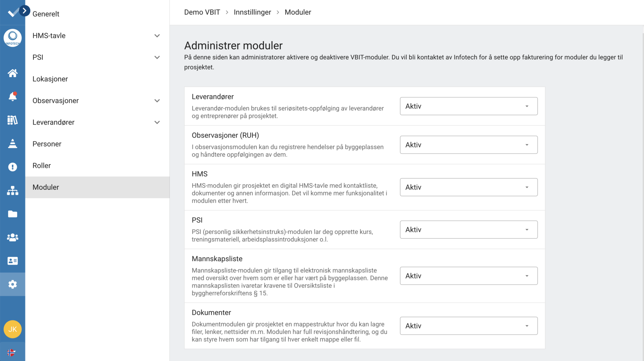This screenshot has height=361, width=644.
Task: Click the Innstillinger breadcrumb link
Action: [252, 12]
